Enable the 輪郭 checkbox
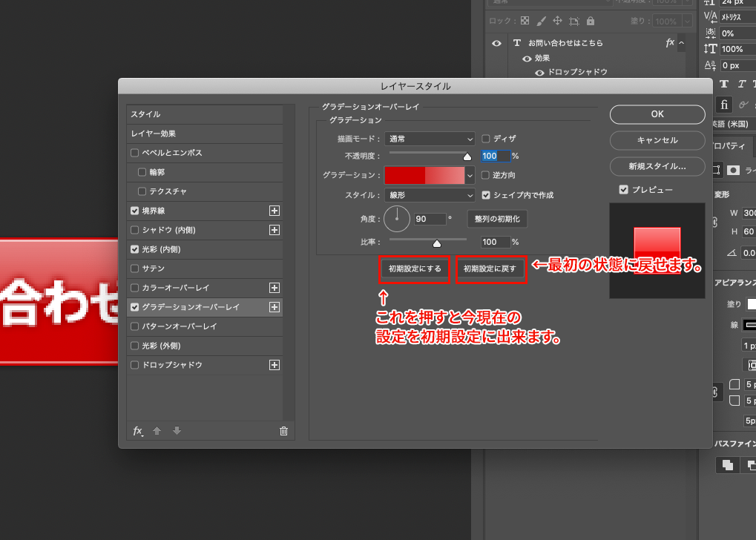Screen dimensions: 756x540 pyautogui.click(x=142, y=172)
